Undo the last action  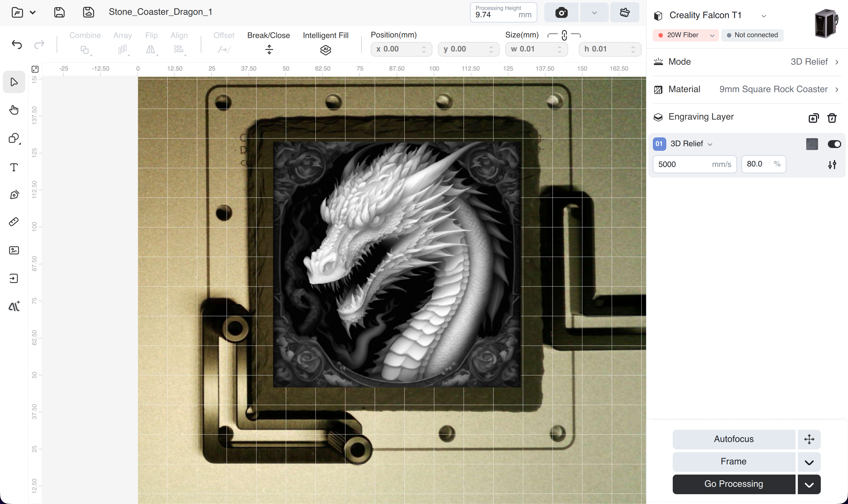click(x=17, y=45)
